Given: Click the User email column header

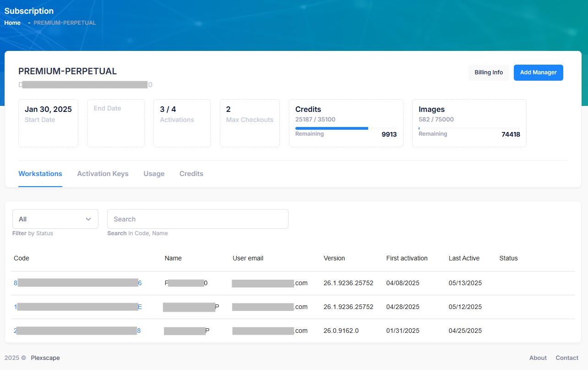Looking at the screenshot, I should click(248, 258).
